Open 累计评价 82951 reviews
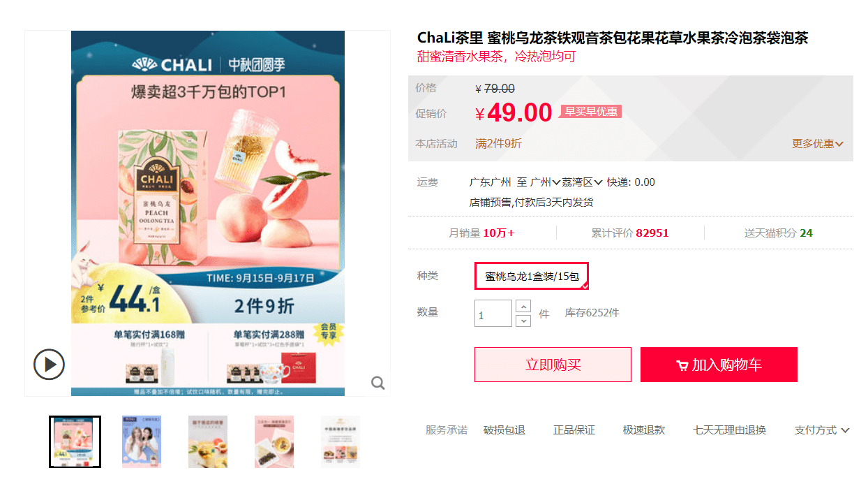The image size is (868, 491). click(630, 233)
